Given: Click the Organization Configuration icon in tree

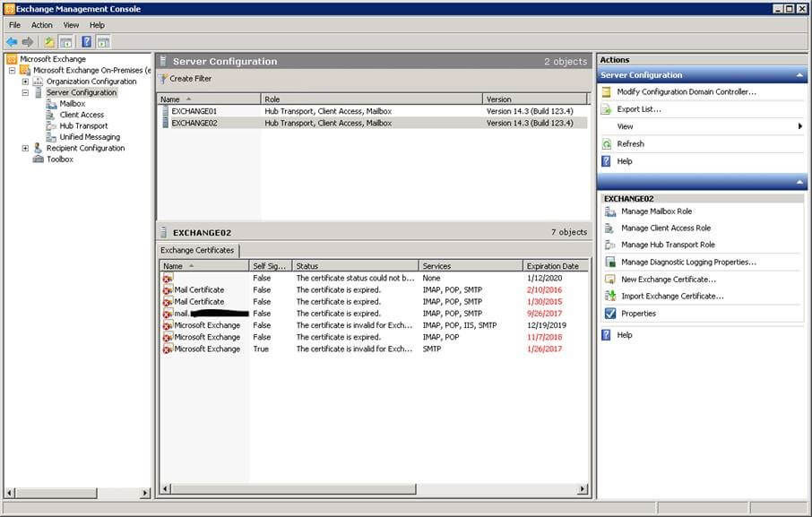Looking at the screenshot, I should coord(38,82).
